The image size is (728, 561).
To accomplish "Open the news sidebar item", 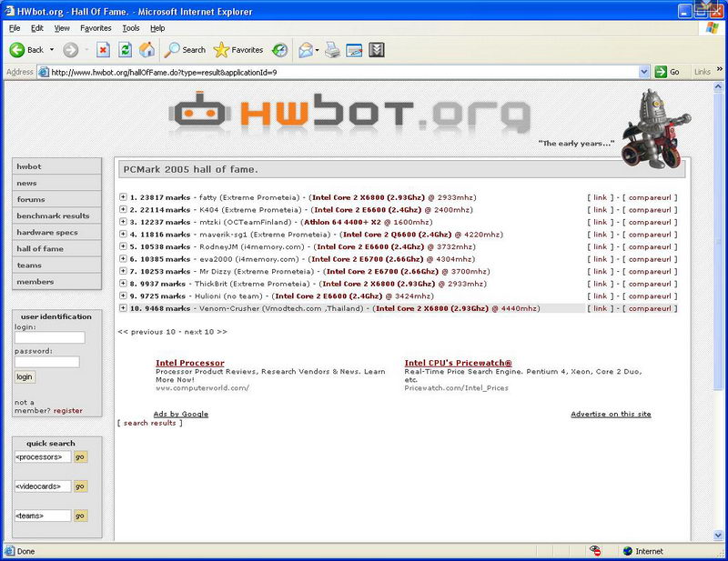I will click(x=56, y=183).
